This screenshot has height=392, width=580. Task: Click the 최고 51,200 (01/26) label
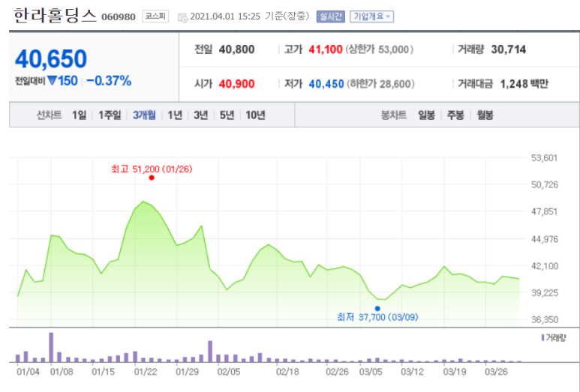tap(152, 169)
